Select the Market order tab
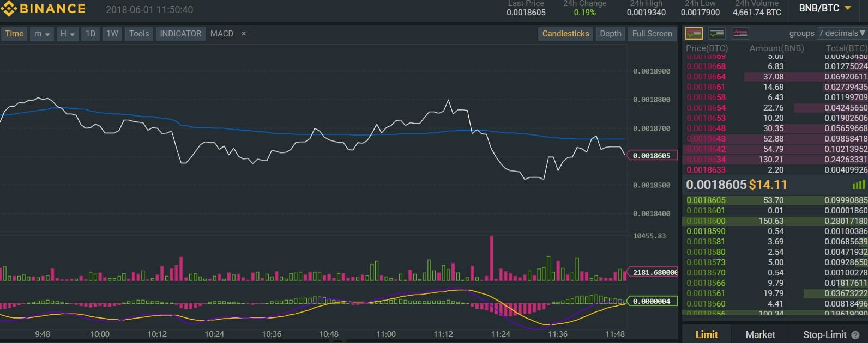Viewport: 868px width, 343px height. (760, 335)
